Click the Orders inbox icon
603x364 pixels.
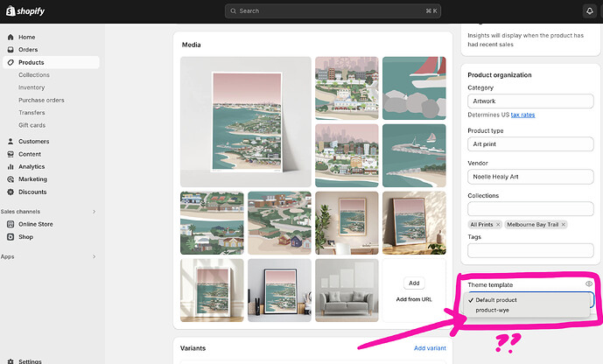coord(11,50)
